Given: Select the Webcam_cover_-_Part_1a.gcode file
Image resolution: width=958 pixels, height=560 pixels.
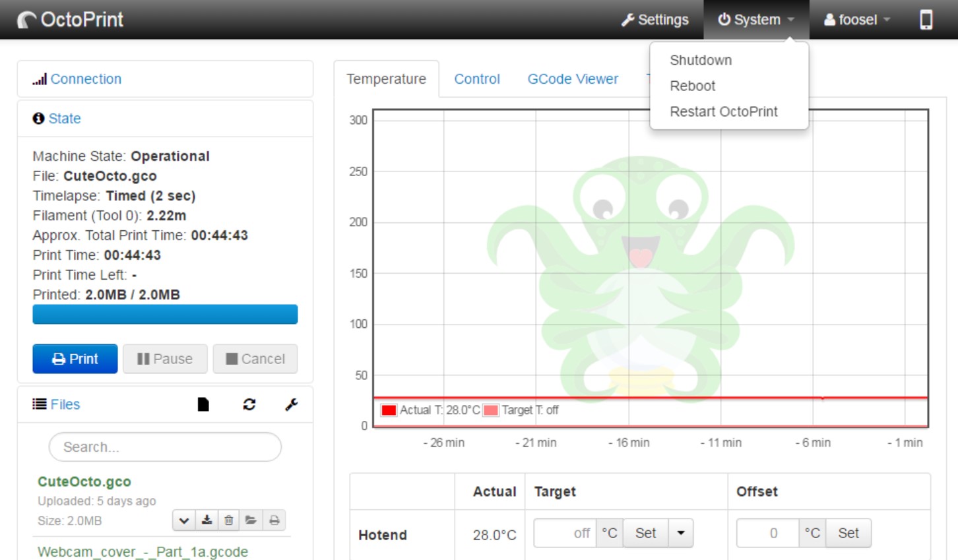Looking at the screenshot, I should 143,552.
